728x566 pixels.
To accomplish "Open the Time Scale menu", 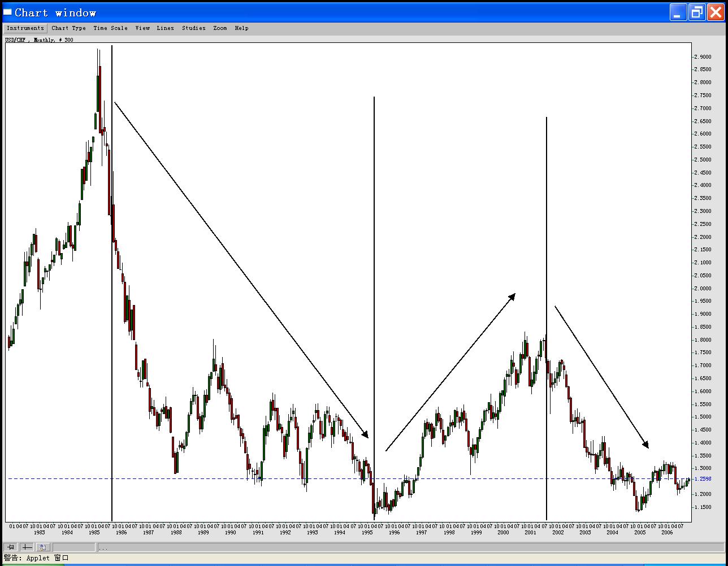I will (110, 28).
